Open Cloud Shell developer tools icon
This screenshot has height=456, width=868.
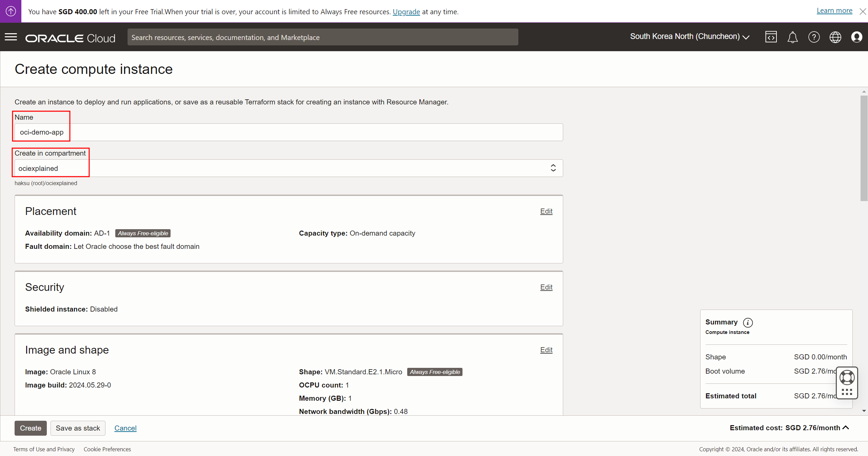(771, 37)
